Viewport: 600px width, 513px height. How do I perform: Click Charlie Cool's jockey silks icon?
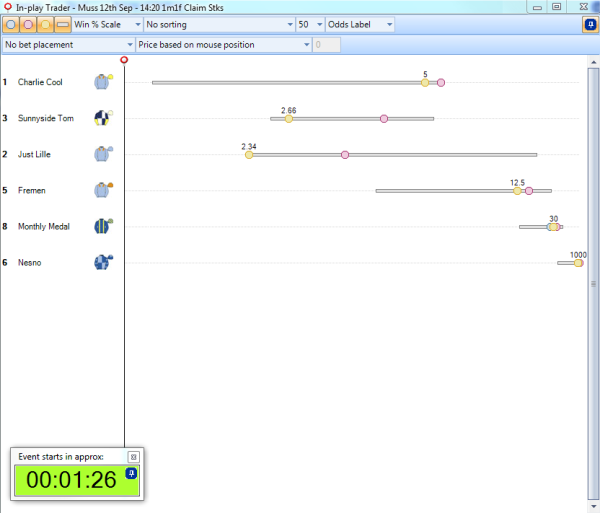[102, 82]
